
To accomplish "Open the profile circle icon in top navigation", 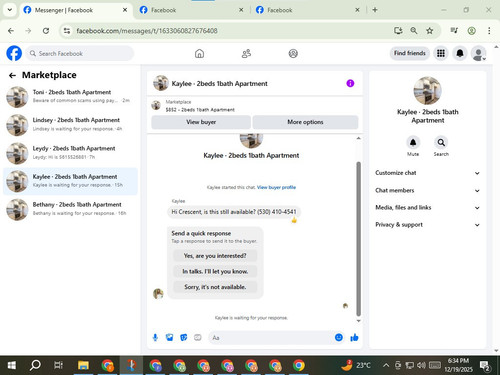I will click(x=293, y=53).
